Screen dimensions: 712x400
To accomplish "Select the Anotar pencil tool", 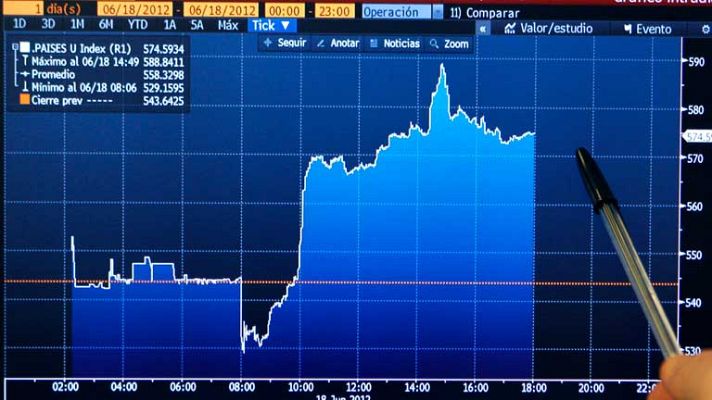I will point(337,44).
